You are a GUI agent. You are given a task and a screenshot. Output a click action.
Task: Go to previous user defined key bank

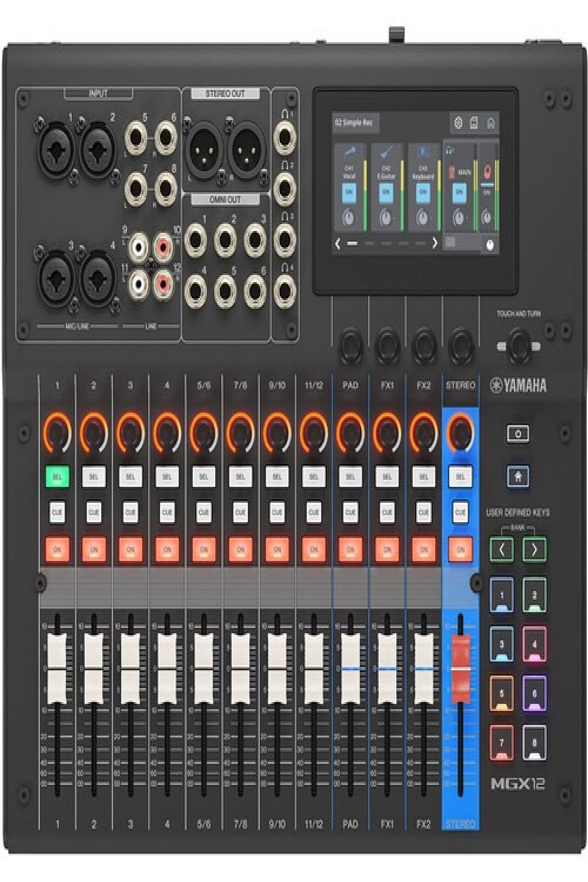click(502, 550)
